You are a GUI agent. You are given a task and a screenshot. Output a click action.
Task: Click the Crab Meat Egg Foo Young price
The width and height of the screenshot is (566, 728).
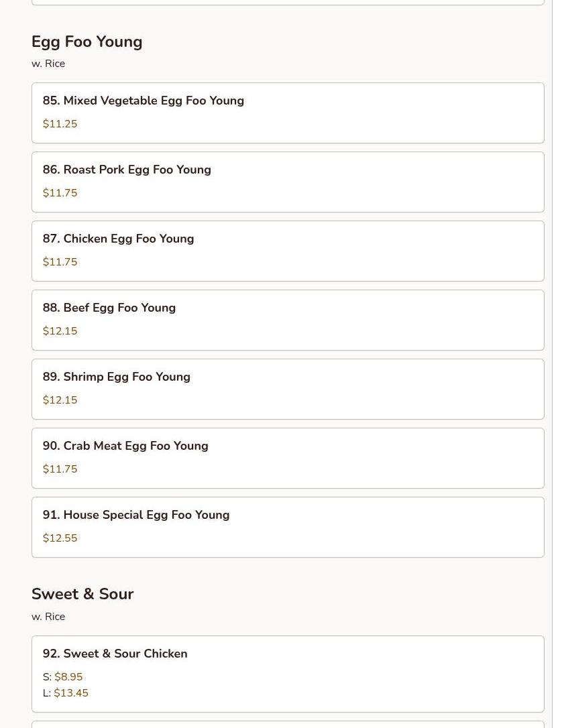pyautogui.click(x=60, y=469)
